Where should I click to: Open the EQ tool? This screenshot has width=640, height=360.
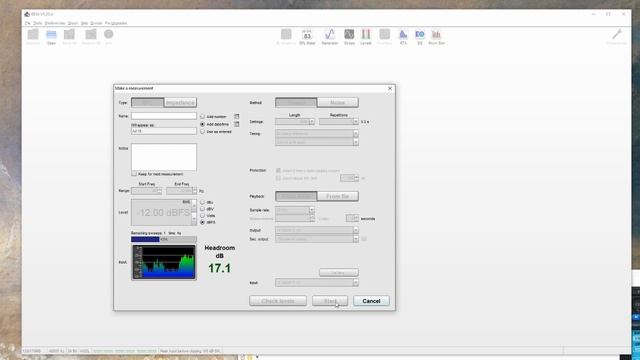(420, 36)
